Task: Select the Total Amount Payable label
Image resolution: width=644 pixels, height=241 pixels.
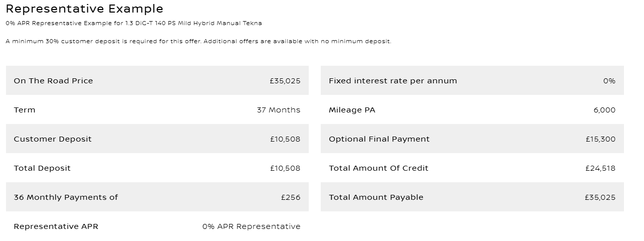Action: [376, 197]
